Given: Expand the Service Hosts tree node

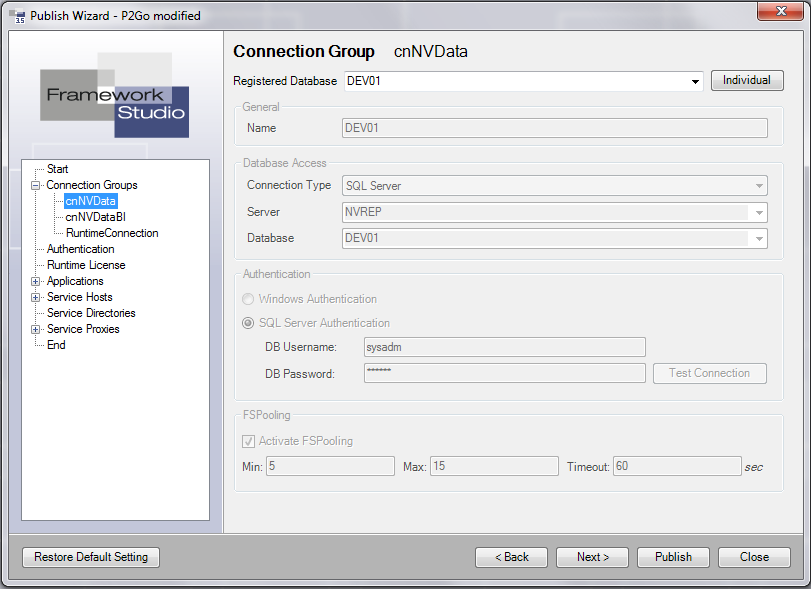Looking at the screenshot, I should pyautogui.click(x=36, y=297).
